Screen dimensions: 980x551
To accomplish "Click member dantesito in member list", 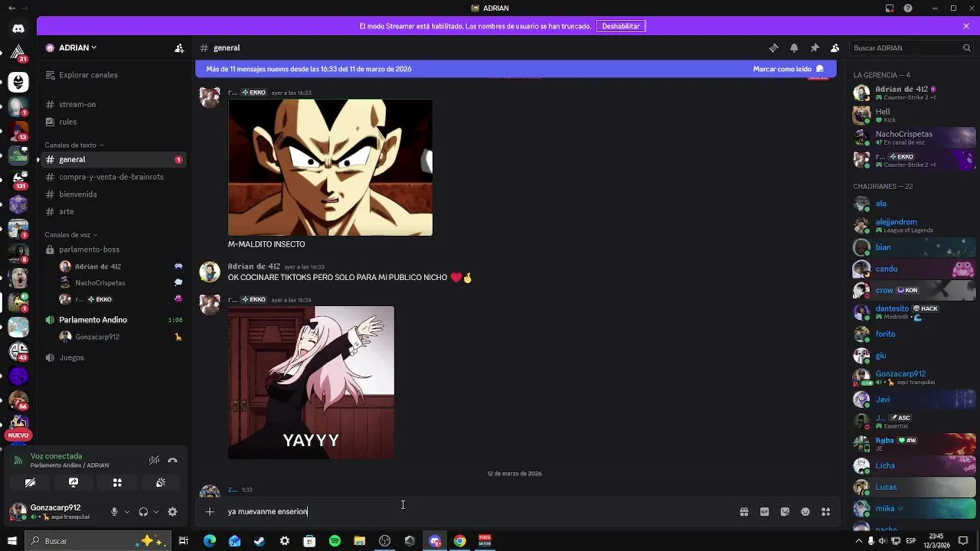I will (914, 312).
